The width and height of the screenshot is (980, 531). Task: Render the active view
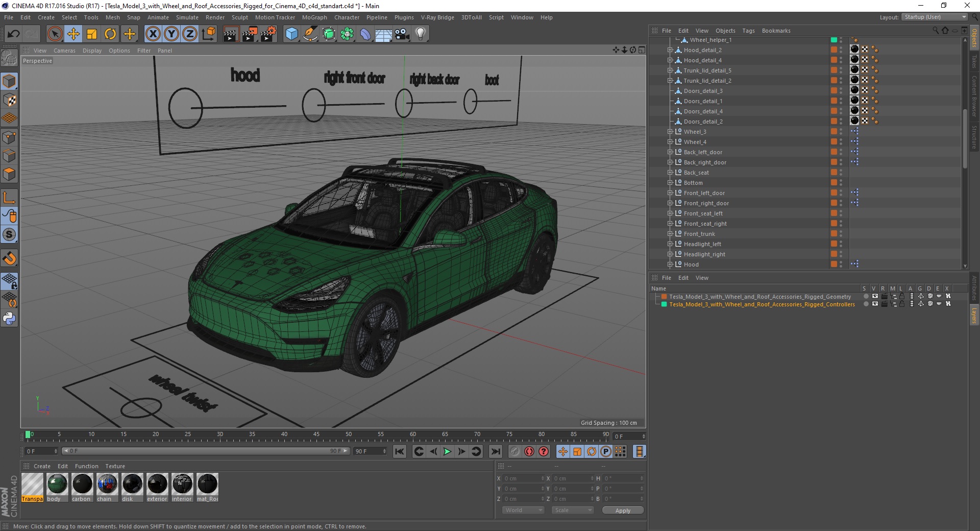click(x=231, y=34)
